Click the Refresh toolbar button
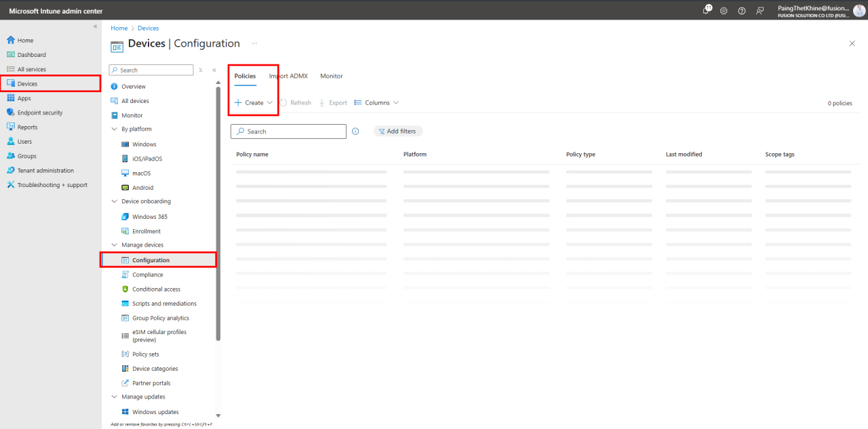This screenshot has width=868, height=429. point(296,103)
